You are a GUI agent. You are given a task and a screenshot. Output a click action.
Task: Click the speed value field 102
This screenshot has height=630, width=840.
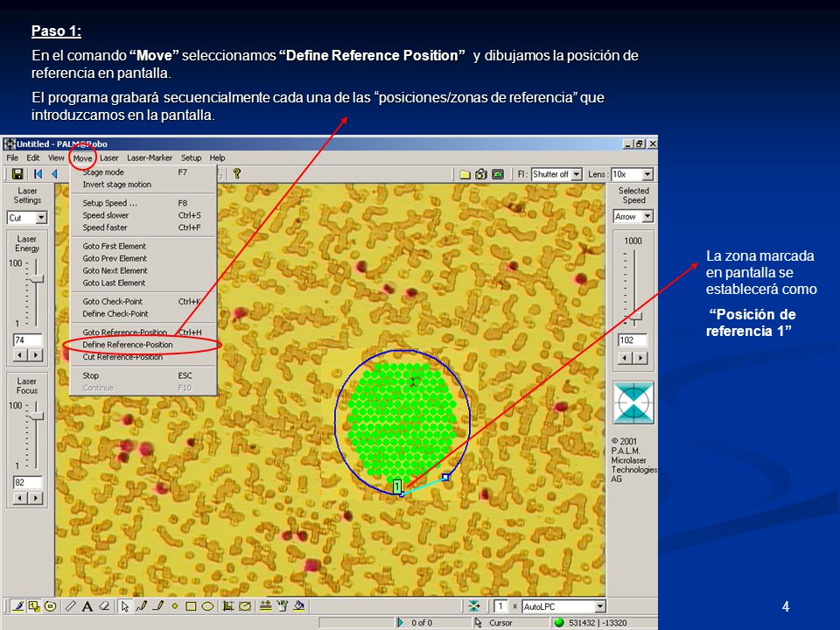coord(633,340)
